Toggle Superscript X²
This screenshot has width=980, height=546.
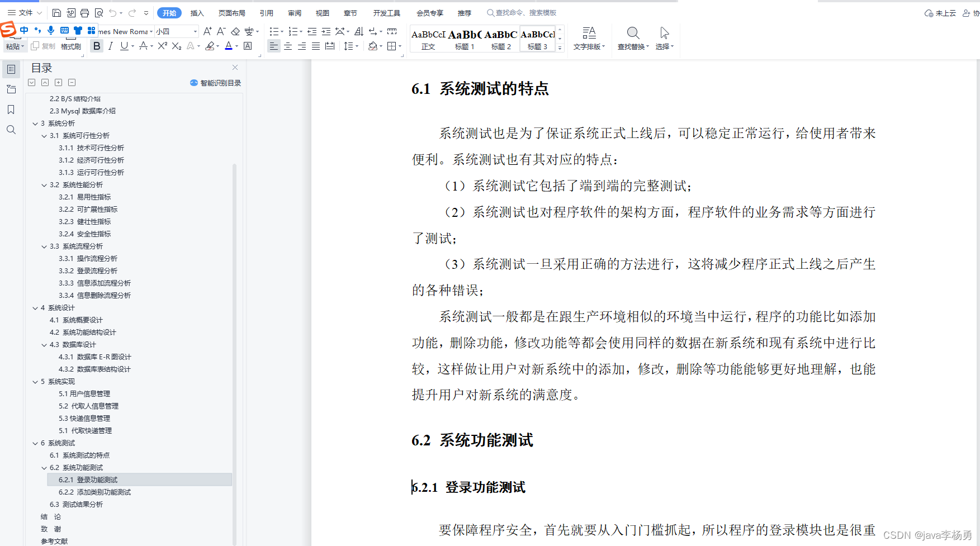pyautogui.click(x=163, y=46)
